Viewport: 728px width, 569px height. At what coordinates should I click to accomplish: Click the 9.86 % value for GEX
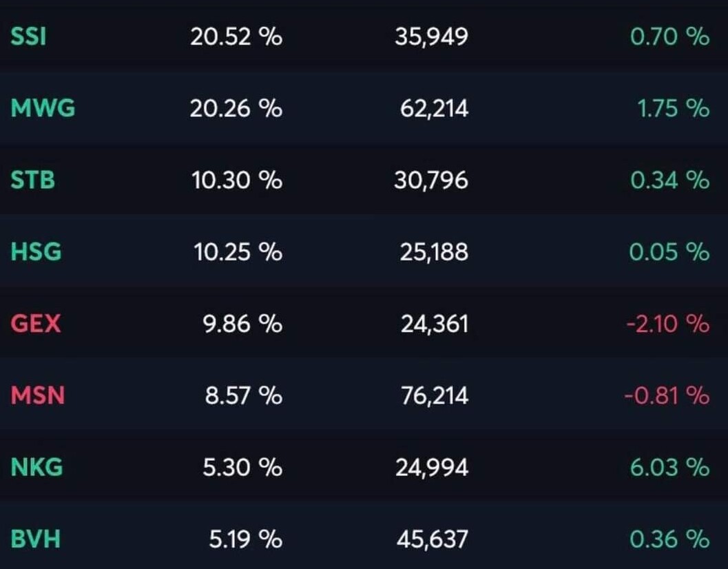242,324
